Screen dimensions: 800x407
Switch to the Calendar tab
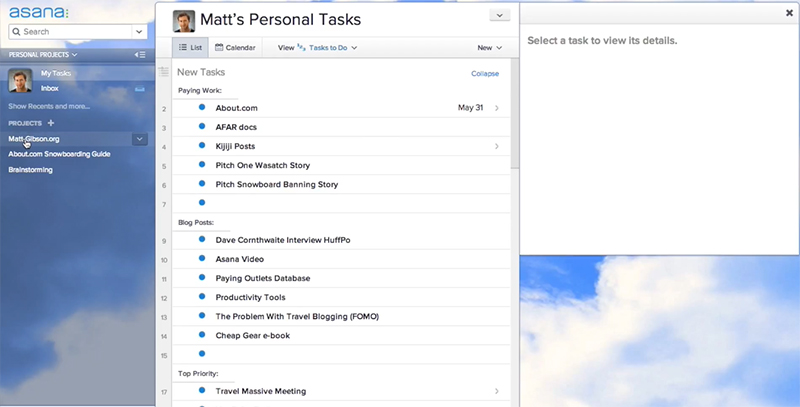pyautogui.click(x=236, y=47)
